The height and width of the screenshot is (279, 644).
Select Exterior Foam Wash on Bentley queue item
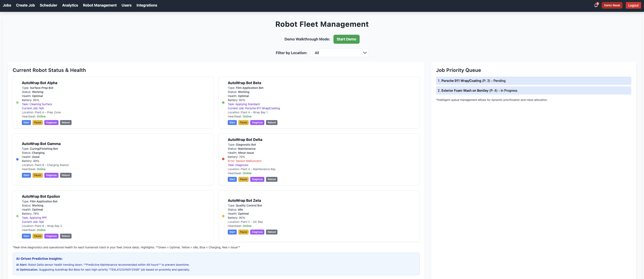tap(534, 90)
